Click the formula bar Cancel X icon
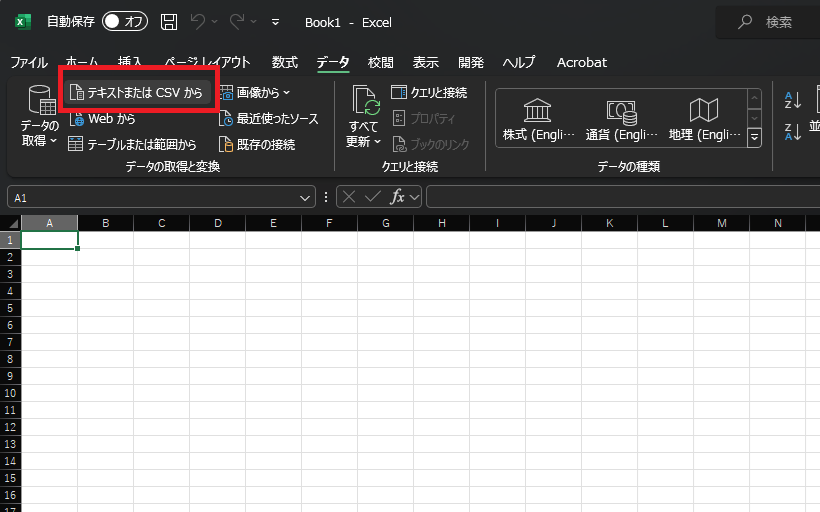The height and width of the screenshot is (512, 820). pos(349,197)
